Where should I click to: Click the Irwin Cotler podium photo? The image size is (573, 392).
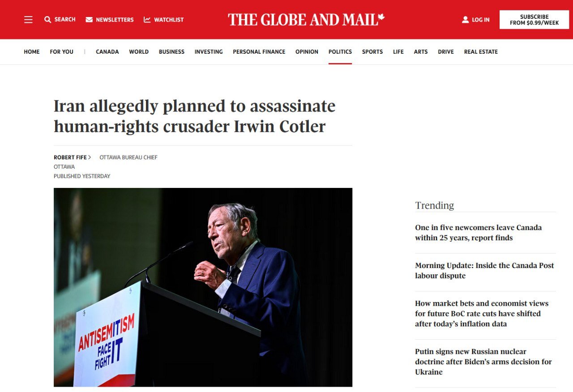point(203,287)
